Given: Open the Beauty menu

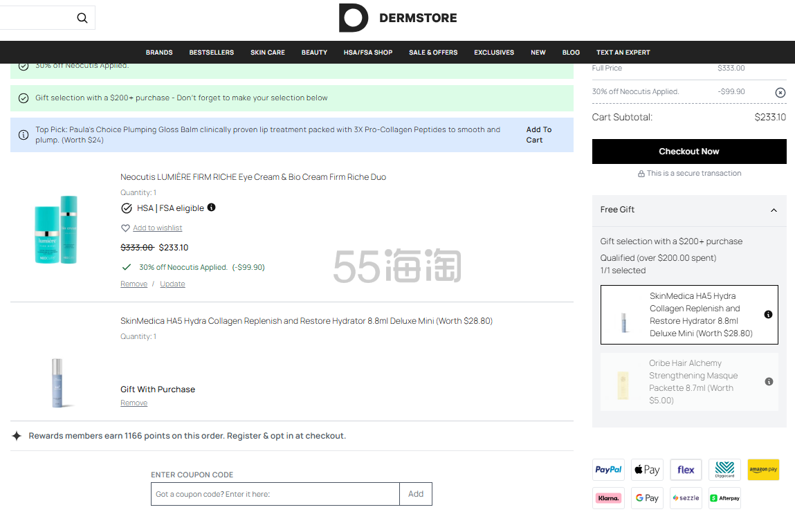Looking at the screenshot, I should [x=314, y=53].
